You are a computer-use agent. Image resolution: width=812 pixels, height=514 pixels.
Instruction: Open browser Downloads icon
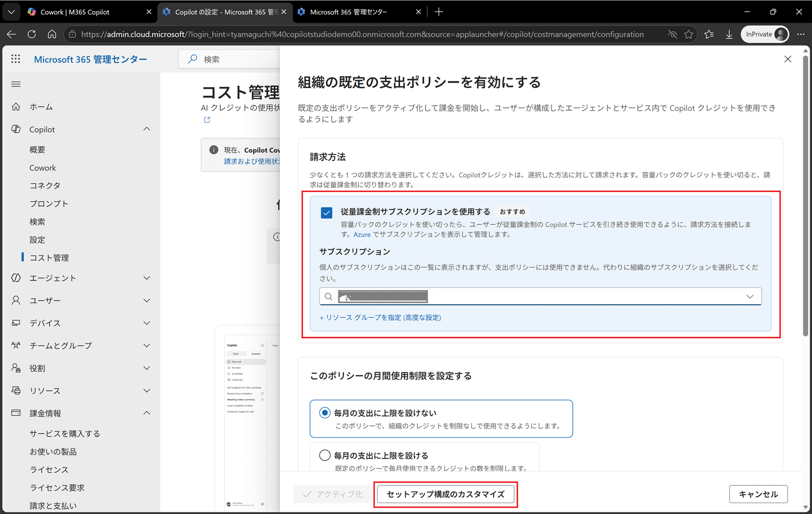click(729, 34)
